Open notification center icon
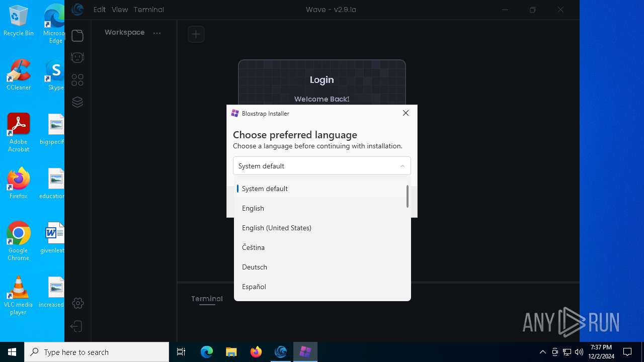 coord(627,352)
